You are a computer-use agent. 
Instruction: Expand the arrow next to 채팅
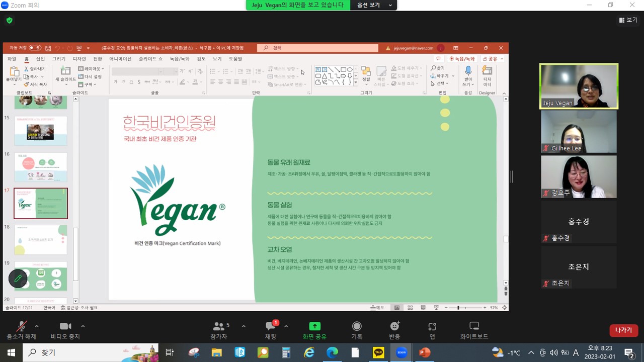point(286,326)
